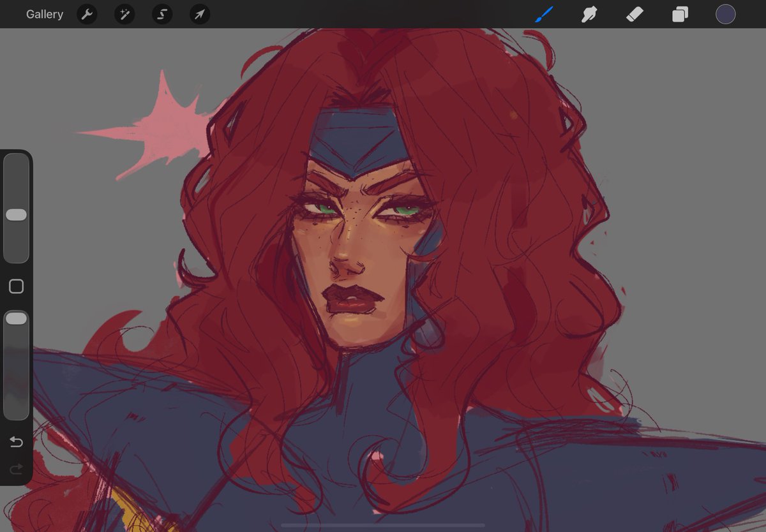766x532 pixels.
Task: Tap undo in the sidebar
Action: click(x=15, y=441)
